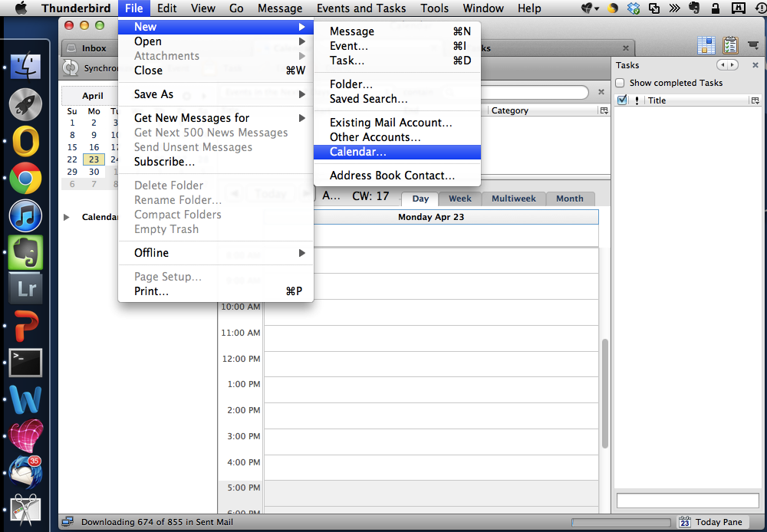Screen dimensions: 767x532
Task: Open the blue W app in Dock
Action: (x=25, y=399)
